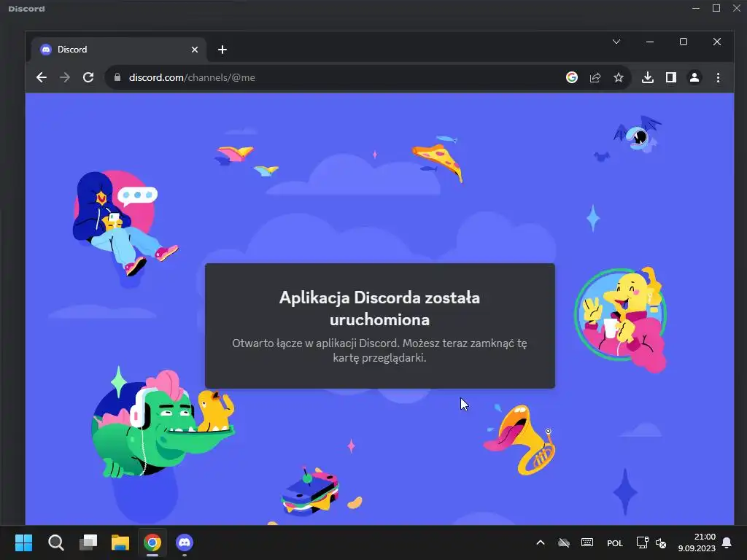Click the 'Aplikacja Discorda została uruchomiona' heading
Screen dimensions: 747x560
[x=379, y=308]
